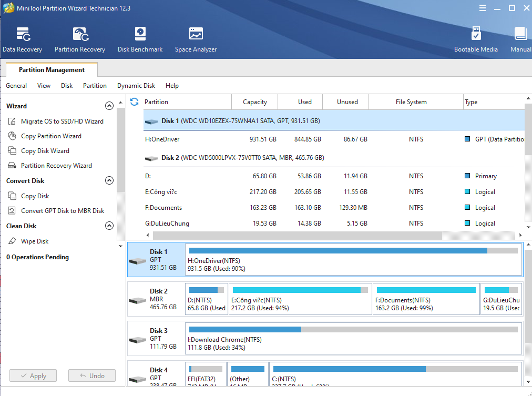Select the I:Download Chrome block in disk map
Viewport: 532px width, 396px height.
point(354,339)
